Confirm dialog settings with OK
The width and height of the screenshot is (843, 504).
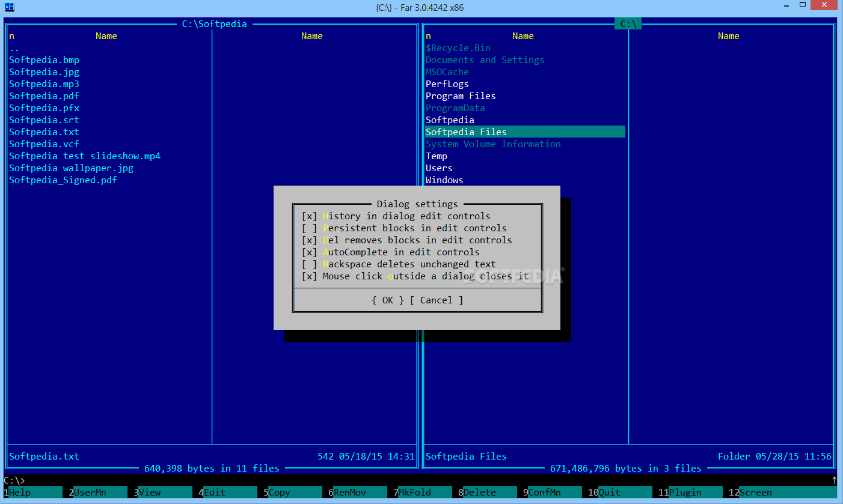(x=388, y=300)
